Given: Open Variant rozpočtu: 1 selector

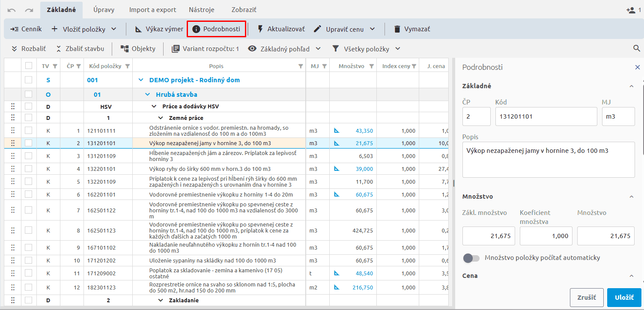Looking at the screenshot, I should (x=205, y=49).
